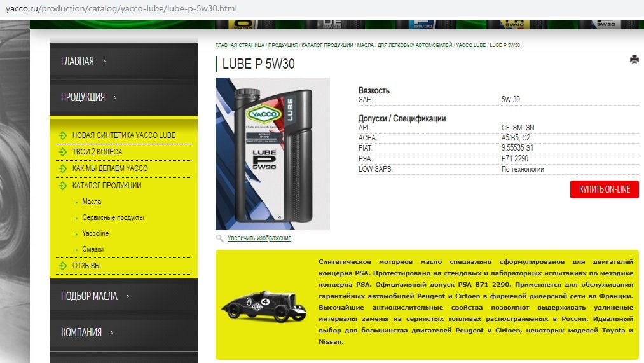Click the Увеличить изображение link
The height and width of the screenshot is (363, 644).
259,238
